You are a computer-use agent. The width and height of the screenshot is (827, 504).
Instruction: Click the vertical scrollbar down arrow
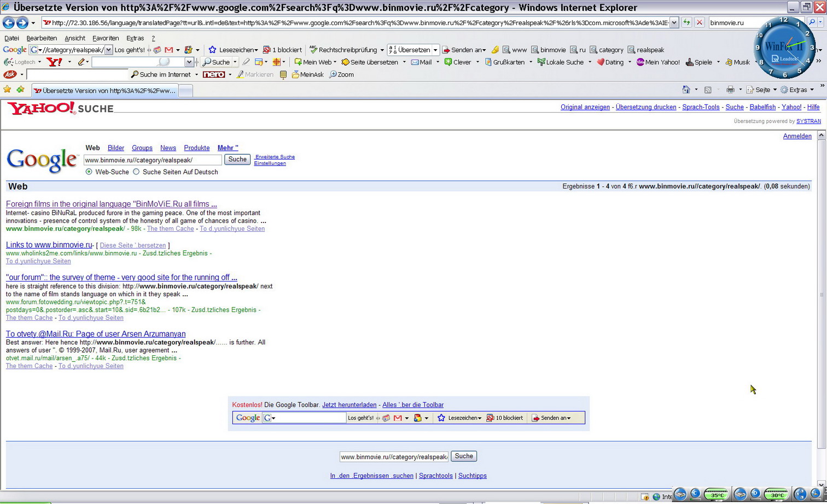(x=821, y=484)
